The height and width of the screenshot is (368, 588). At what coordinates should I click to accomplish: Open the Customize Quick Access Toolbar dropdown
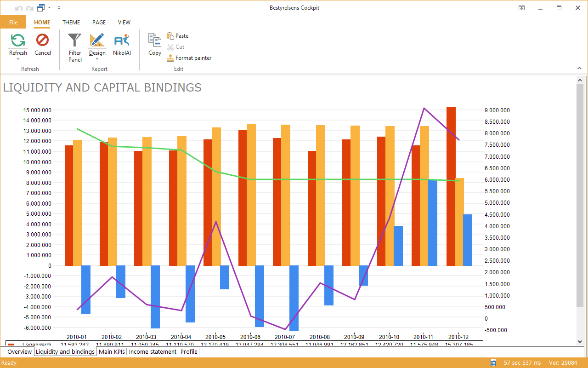pyautogui.click(x=59, y=8)
